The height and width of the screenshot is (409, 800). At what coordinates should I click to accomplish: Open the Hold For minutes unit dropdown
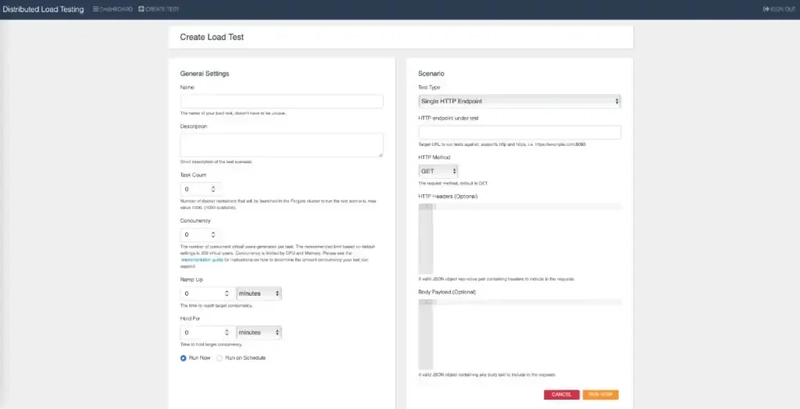tap(259, 333)
